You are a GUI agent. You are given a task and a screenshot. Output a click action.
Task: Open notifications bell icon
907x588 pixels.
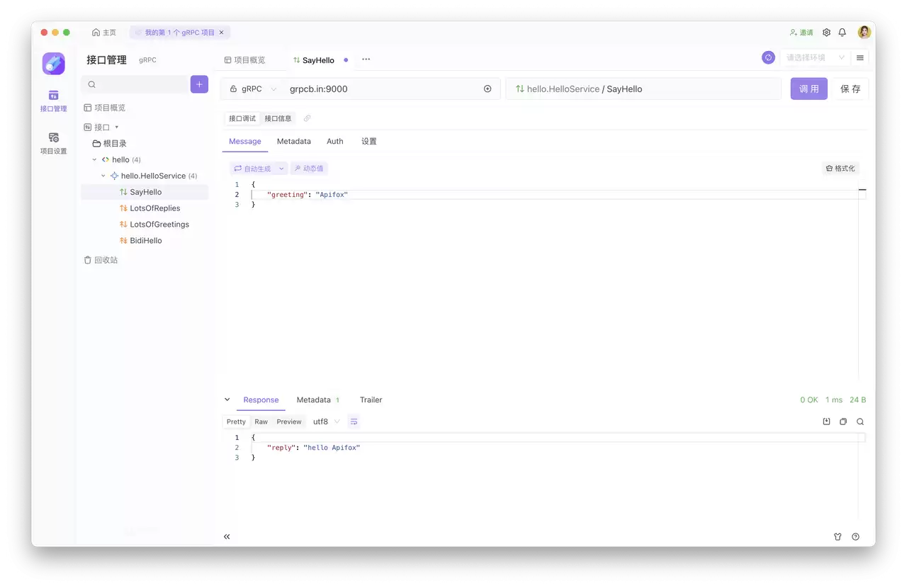click(x=843, y=33)
